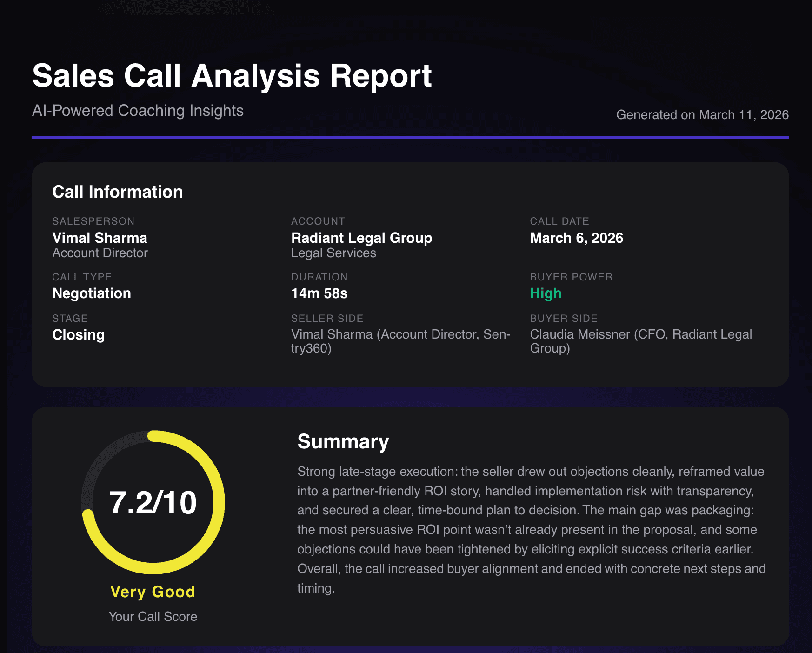Screen dimensions: 812x653
Task: Open the Summary section heading
Action: (344, 441)
